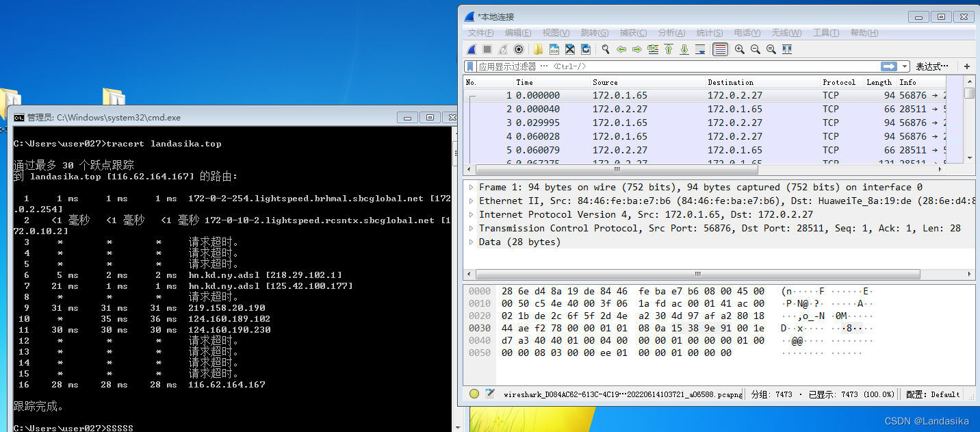The width and height of the screenshot is (980, 432).
Task: Expand the Frame 1 details row
Action: pyautogui.click(x=471, y=187)
